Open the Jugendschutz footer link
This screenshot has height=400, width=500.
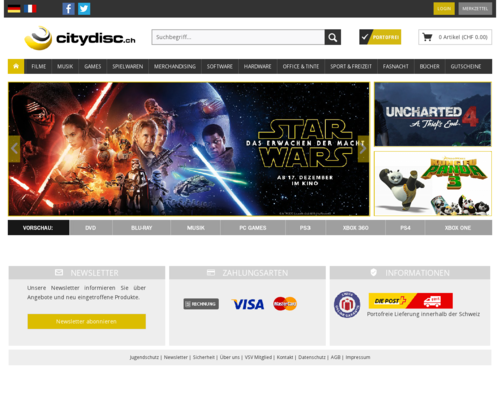144,357
